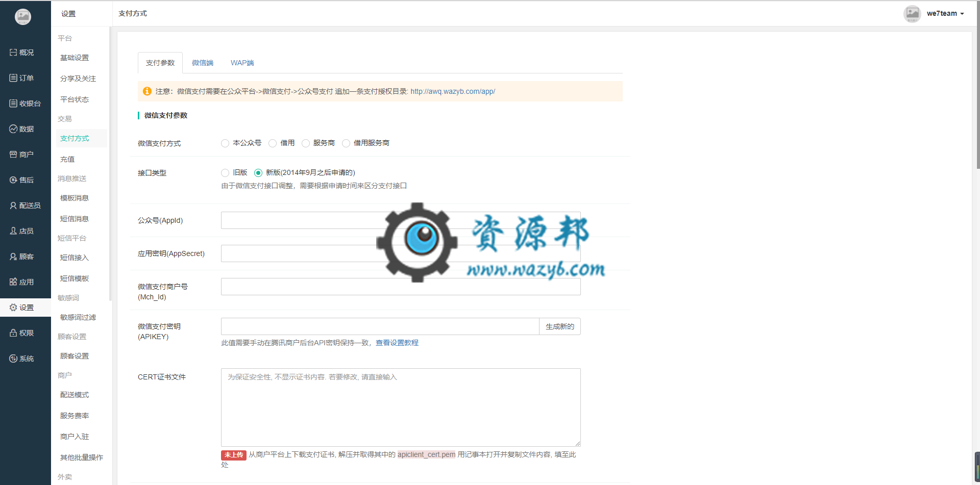Open the 概况 overview section

coord(21,53)
